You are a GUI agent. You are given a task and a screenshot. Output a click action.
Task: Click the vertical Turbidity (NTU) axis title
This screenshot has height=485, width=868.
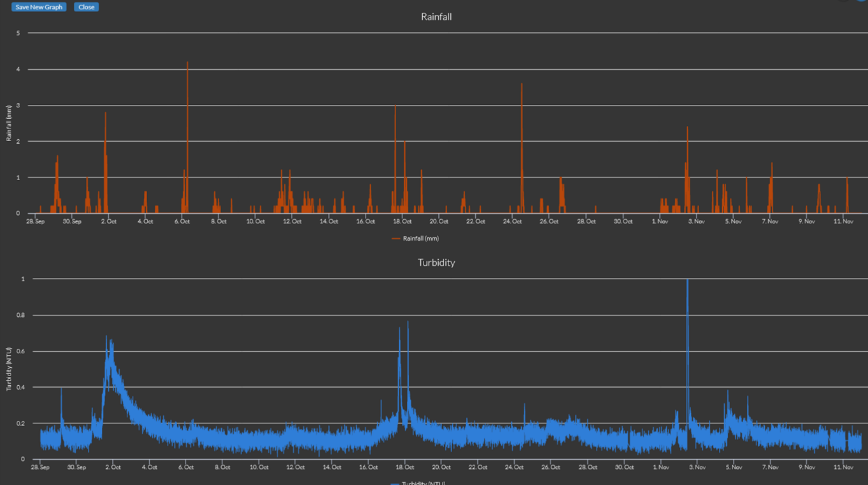tap(8, 369)
